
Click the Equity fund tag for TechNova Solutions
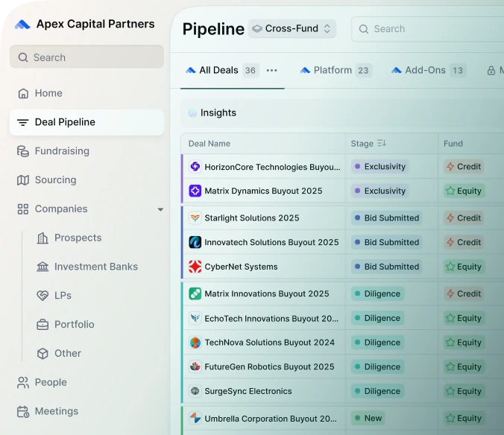(464, 343)
